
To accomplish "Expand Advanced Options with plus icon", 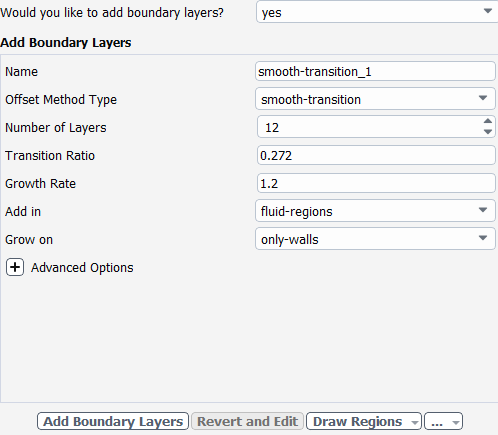I will [x=15, y=267].
